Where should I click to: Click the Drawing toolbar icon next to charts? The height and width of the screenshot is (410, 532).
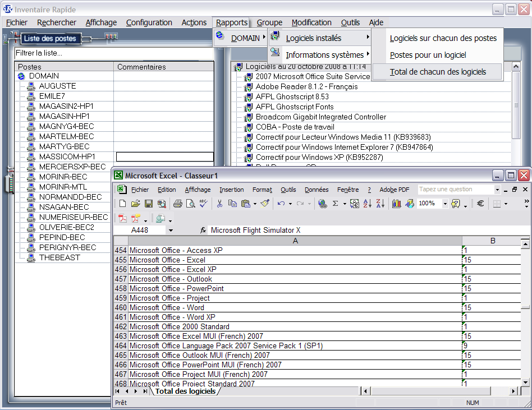(x=410, y=204)
